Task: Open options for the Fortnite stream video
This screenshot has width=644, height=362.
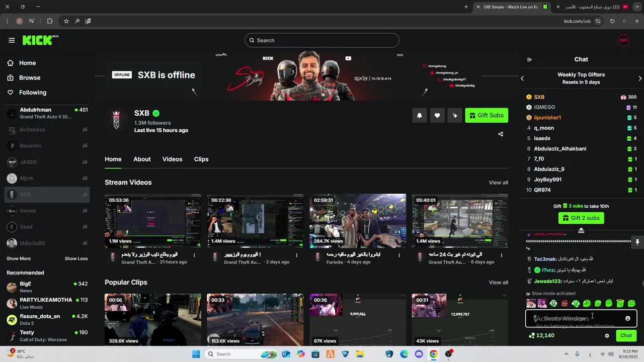Action: (x=399, y=255)
